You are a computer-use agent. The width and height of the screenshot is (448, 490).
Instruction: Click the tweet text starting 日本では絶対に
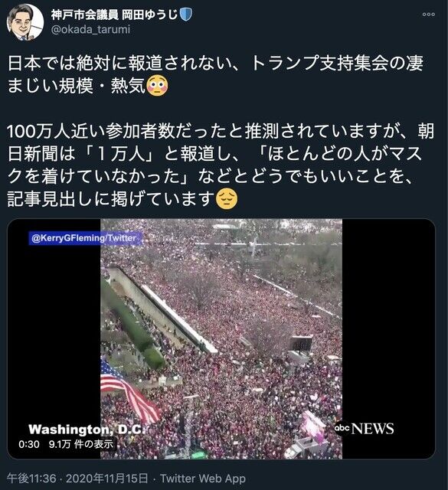pyautogui.click(x=215, y=74)
